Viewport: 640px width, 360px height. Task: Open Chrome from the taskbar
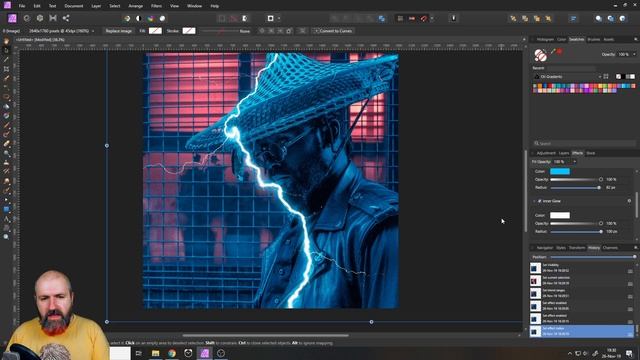tap(172, 353)
